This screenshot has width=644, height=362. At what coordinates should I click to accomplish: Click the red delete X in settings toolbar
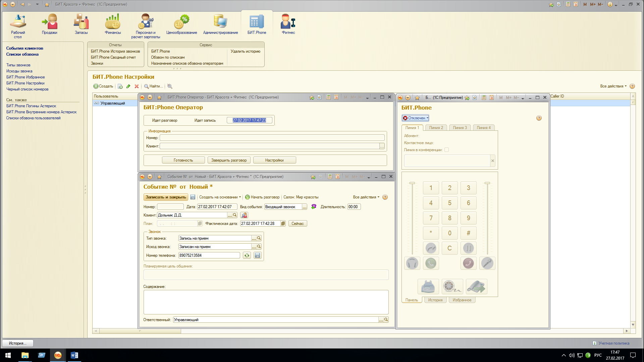pos(137,86)
